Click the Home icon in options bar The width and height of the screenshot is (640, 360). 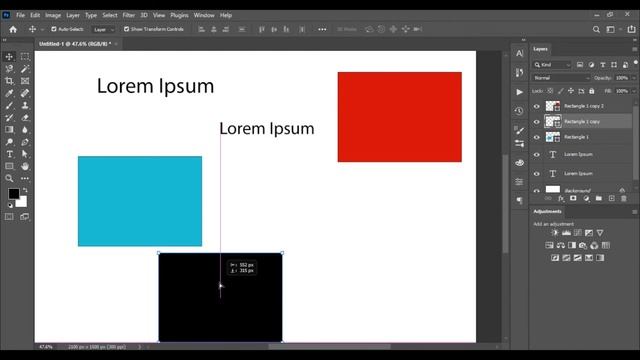13,29
